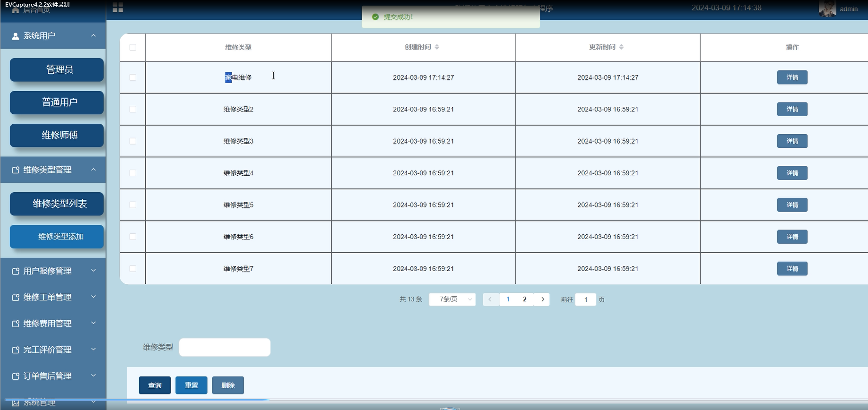Click 详情 for 维修类型5 row

[792, 205]
